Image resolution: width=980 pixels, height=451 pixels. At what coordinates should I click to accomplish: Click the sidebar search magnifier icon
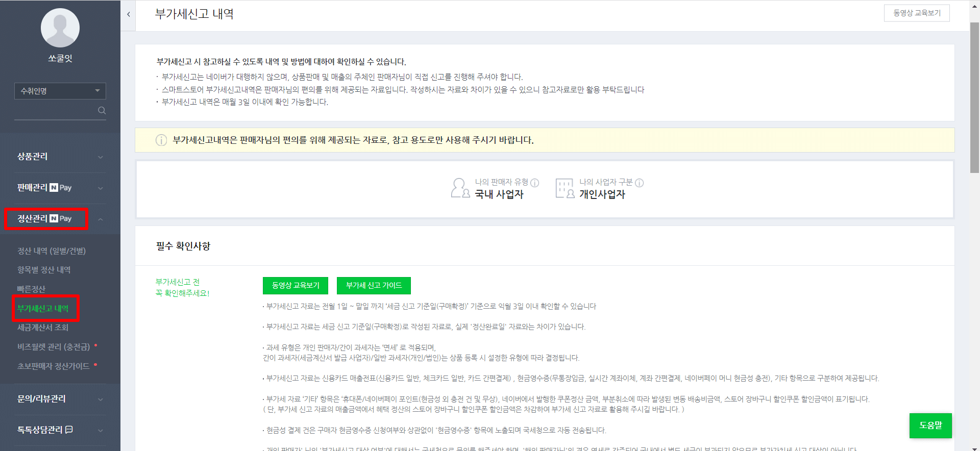point(102,110)
